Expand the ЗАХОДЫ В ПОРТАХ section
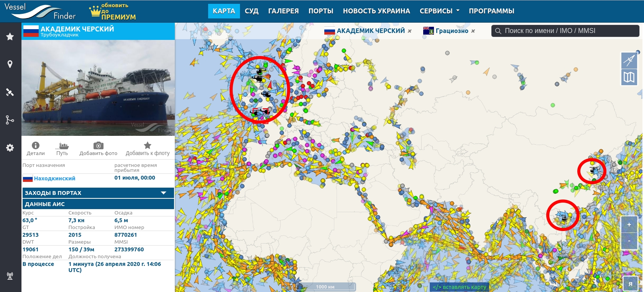The image size is (644, 292). coord(98,193)
